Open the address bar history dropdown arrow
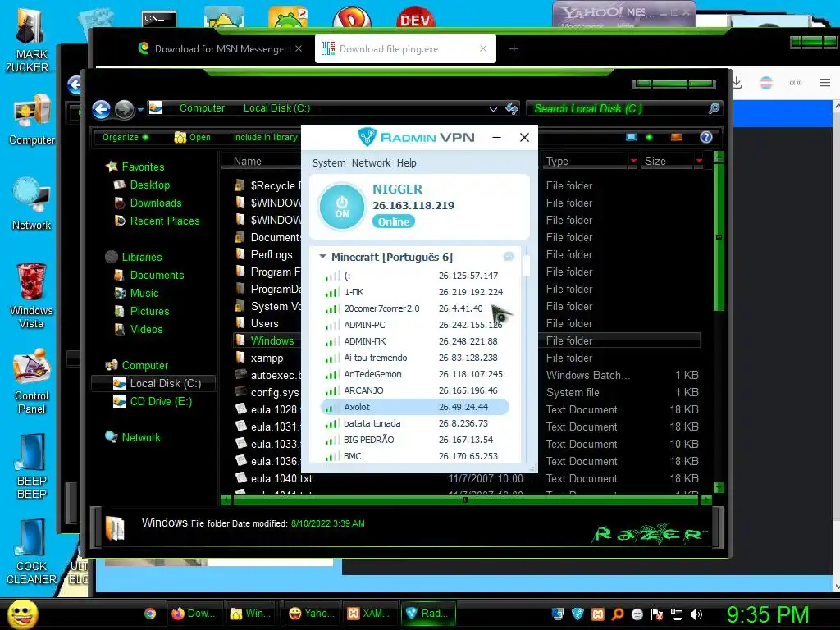The width and height of the screenshot is (840, 630). (x=493, y=109)
